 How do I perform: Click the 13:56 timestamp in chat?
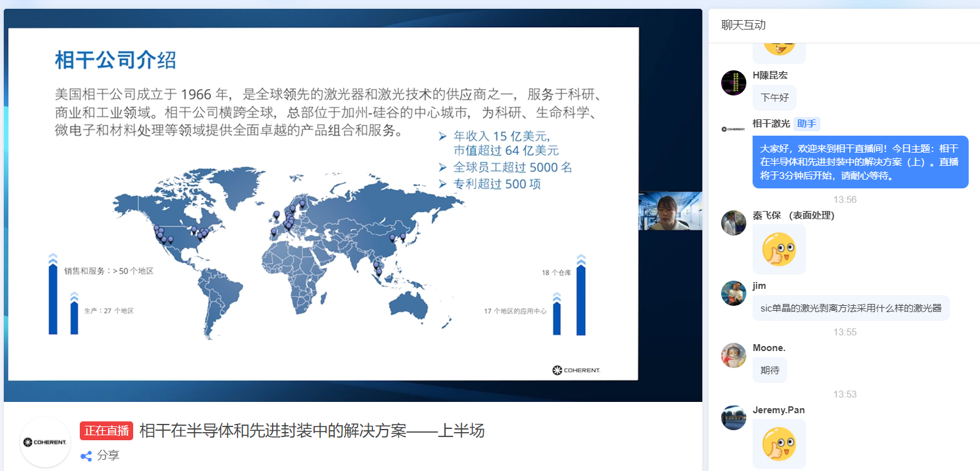845,200
